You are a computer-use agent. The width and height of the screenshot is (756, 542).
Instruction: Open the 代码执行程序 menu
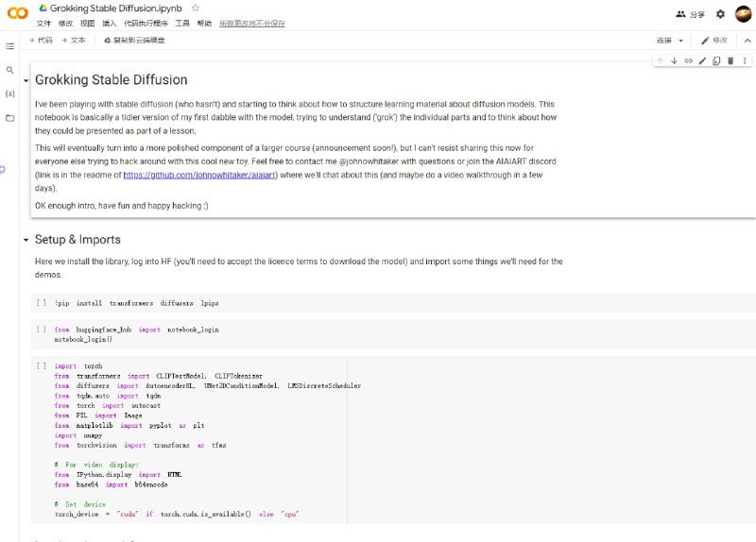146,23
